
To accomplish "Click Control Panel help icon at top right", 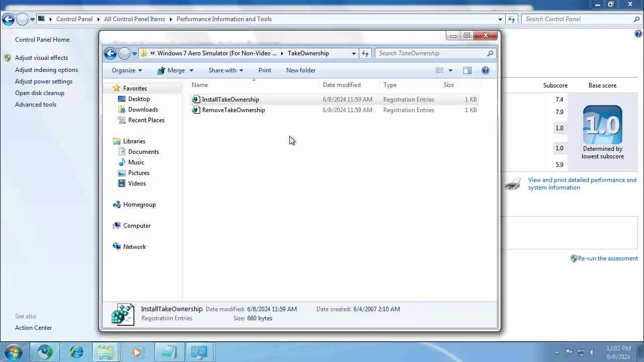I will 638,34.
